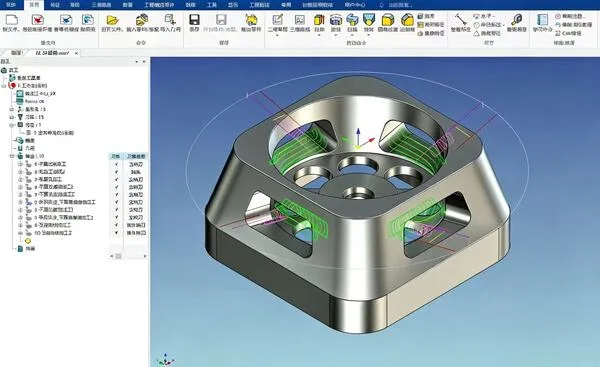This screenshot has height=367, width=600.
Task: Save using the black floppy disk icon
Action: [x=194, y=20]
